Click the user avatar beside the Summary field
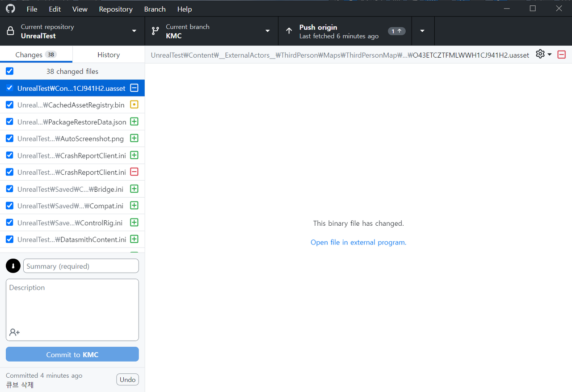This screenshot has height=392, width=572. coord(13,266)
